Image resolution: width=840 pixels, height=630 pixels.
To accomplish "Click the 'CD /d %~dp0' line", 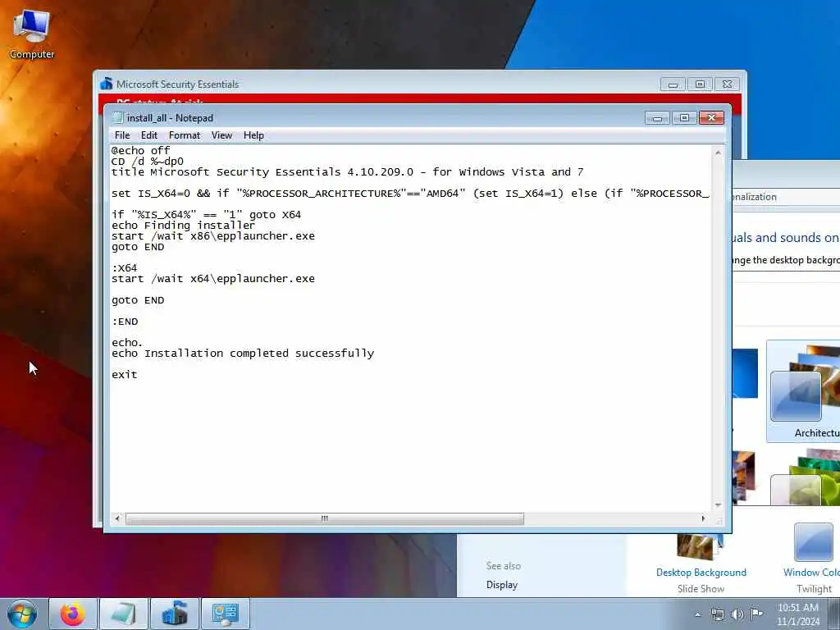I will 148,162.
